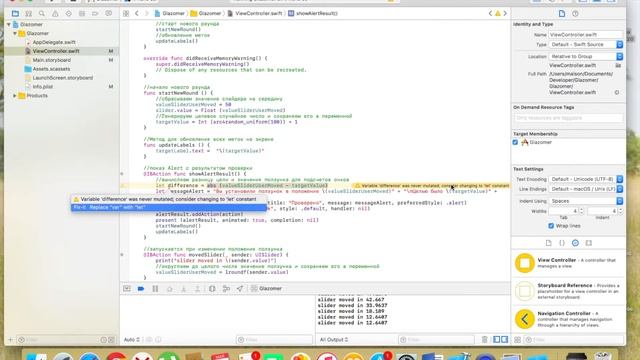Show the Code Snippet library icon
Screen dimensions: 640x360
(x=562, y=243)
